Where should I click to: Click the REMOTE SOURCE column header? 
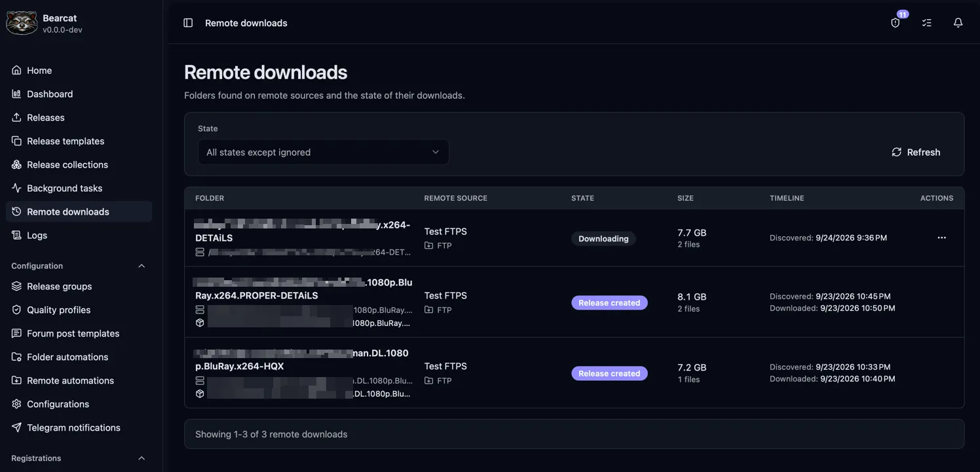pyautogui.click(x=455, y=198)
